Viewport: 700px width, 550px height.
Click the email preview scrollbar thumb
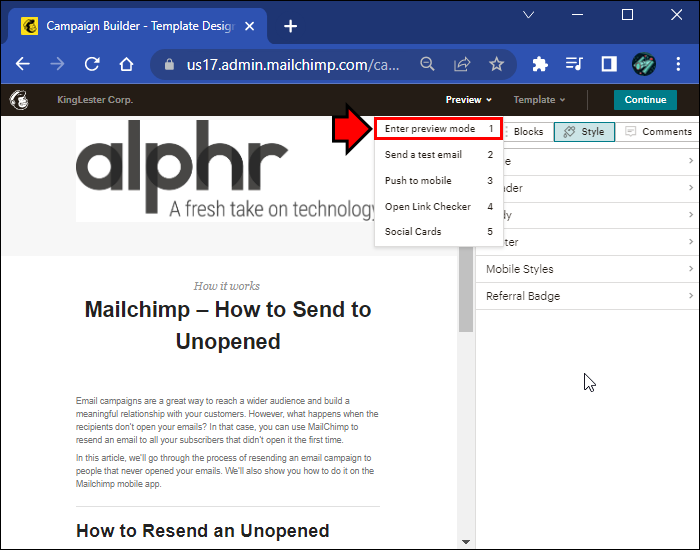click(466, 290)
